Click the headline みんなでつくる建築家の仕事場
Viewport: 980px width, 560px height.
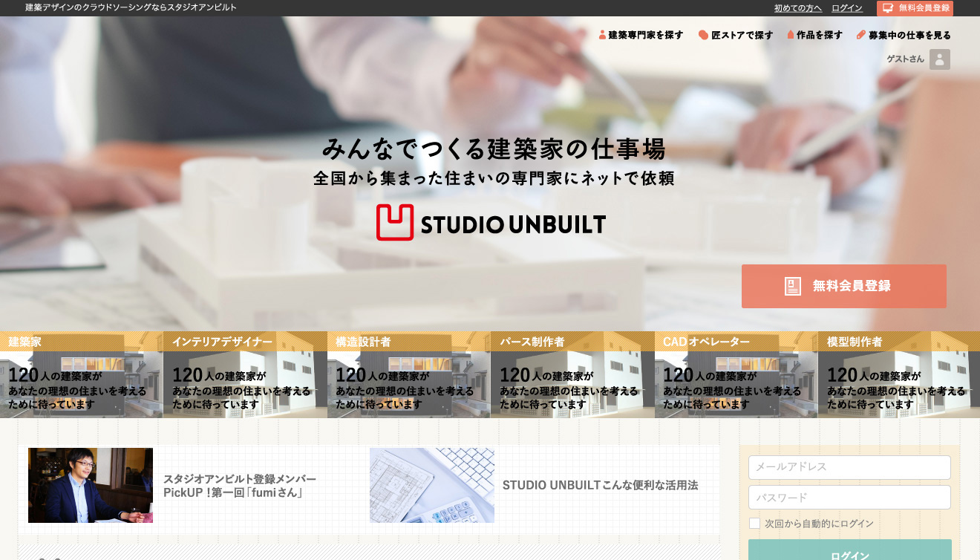(x=494, y=149)
